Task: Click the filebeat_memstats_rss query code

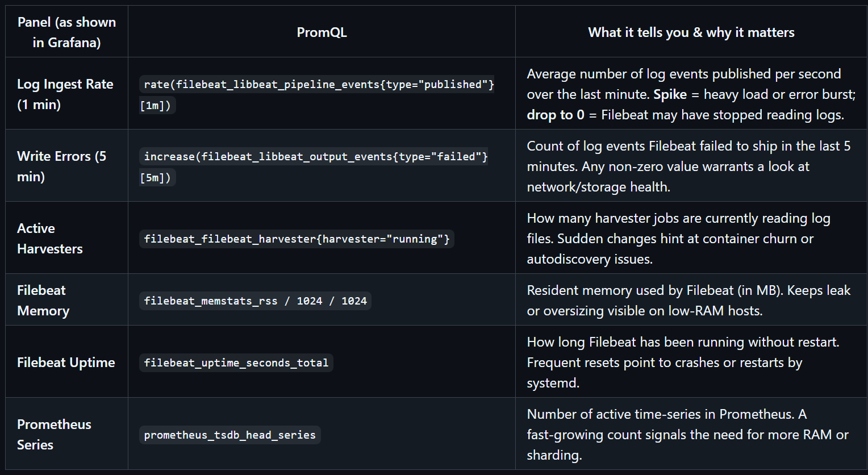Action: pyautogui.click(x=255, y=301)
